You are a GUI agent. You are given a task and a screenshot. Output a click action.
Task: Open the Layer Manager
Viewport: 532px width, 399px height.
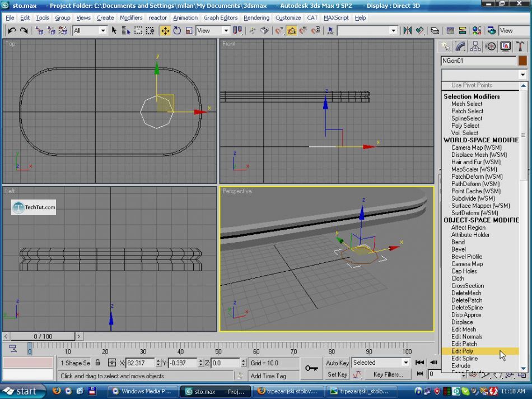(435, 31)
